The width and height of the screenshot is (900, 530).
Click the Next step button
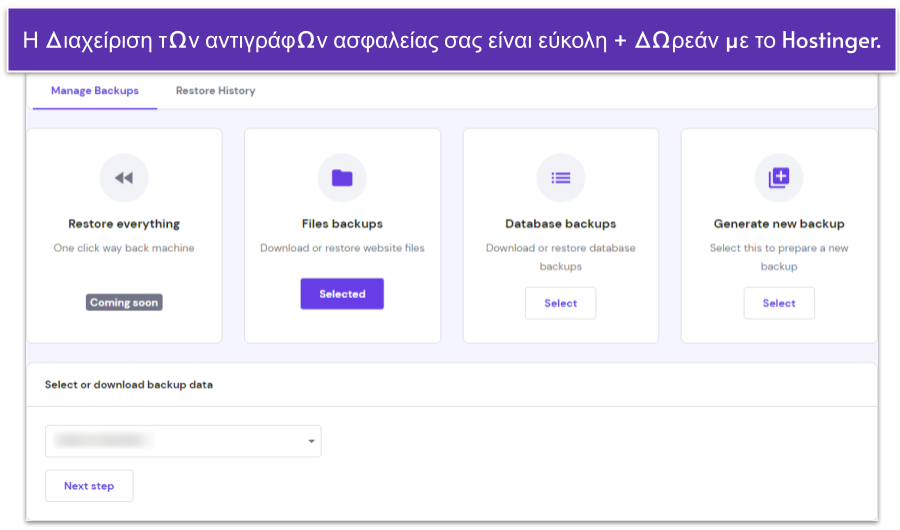point(89,486)
